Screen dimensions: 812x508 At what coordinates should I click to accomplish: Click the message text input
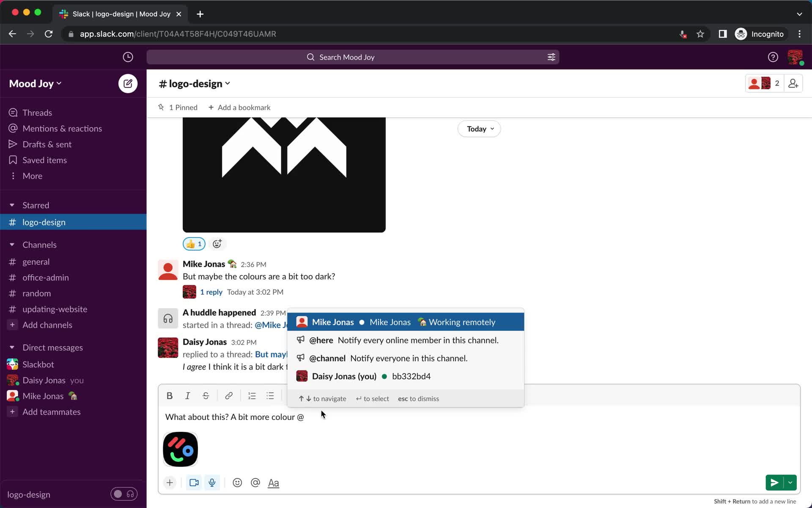coord(479,417)
